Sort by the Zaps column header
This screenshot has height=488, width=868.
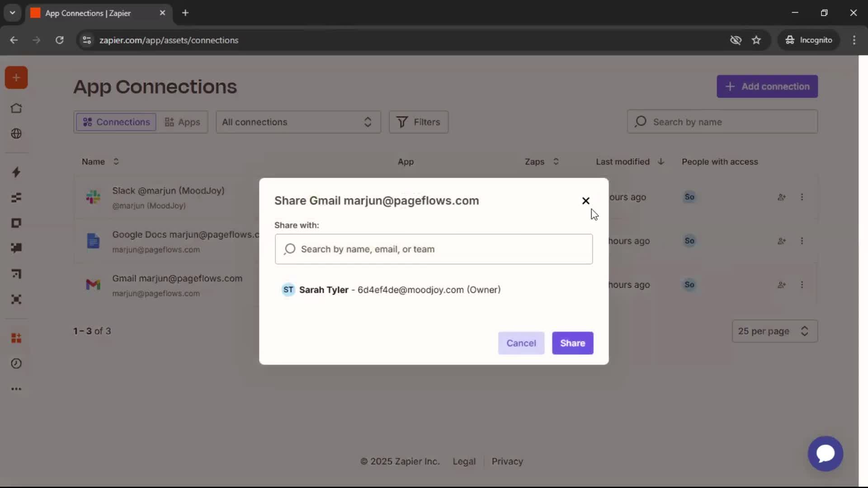(x=542, y=162)
